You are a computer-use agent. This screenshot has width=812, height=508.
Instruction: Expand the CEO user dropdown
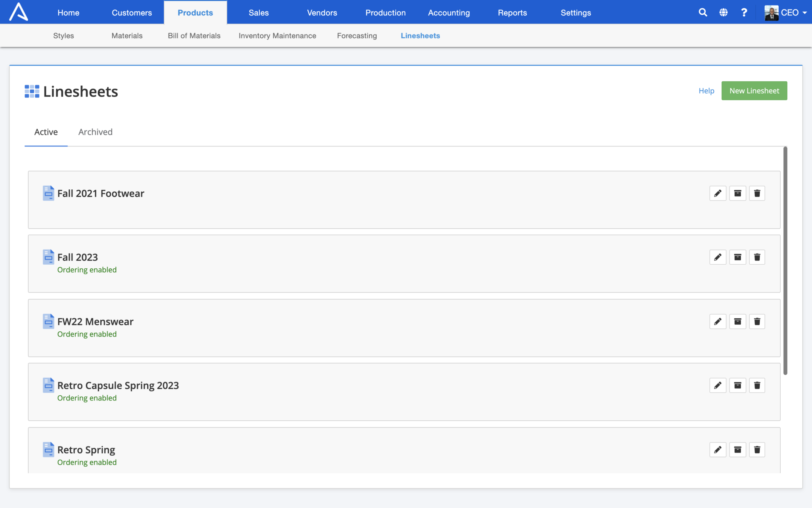coord(786,12)
